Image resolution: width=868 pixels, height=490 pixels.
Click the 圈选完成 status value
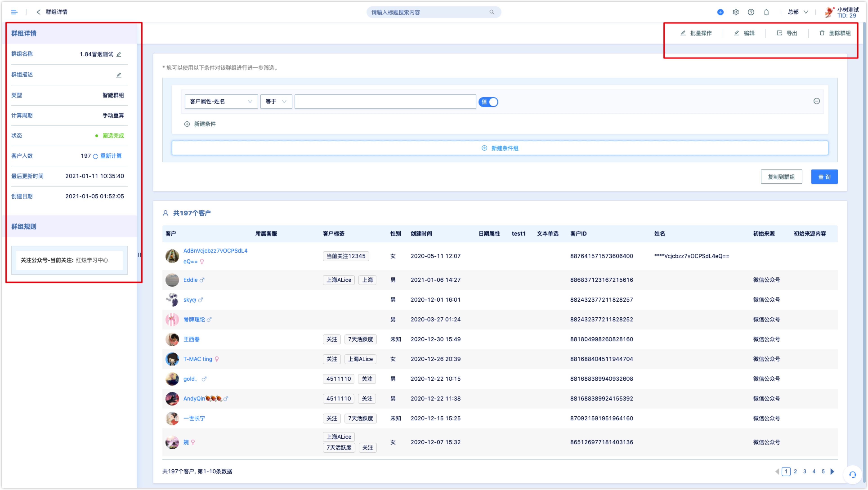tap(113, 136)
